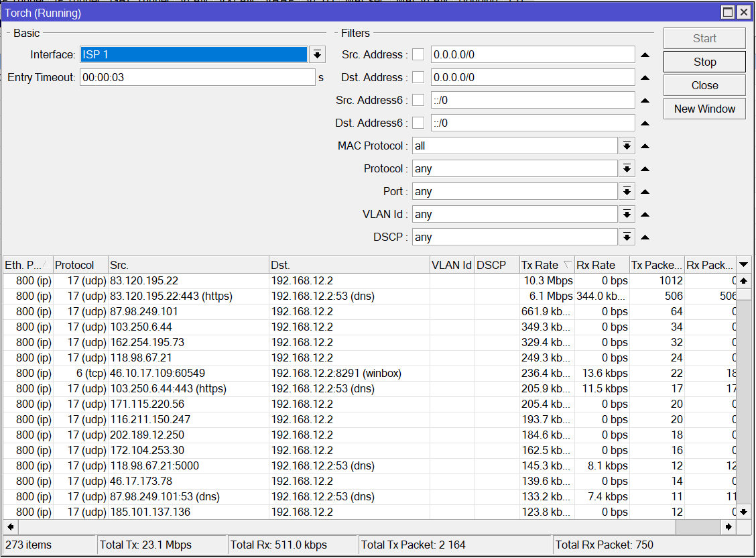The image size is (756, 558).
Task: Open the table column selector arrow
Action: (x=743, y=265)
